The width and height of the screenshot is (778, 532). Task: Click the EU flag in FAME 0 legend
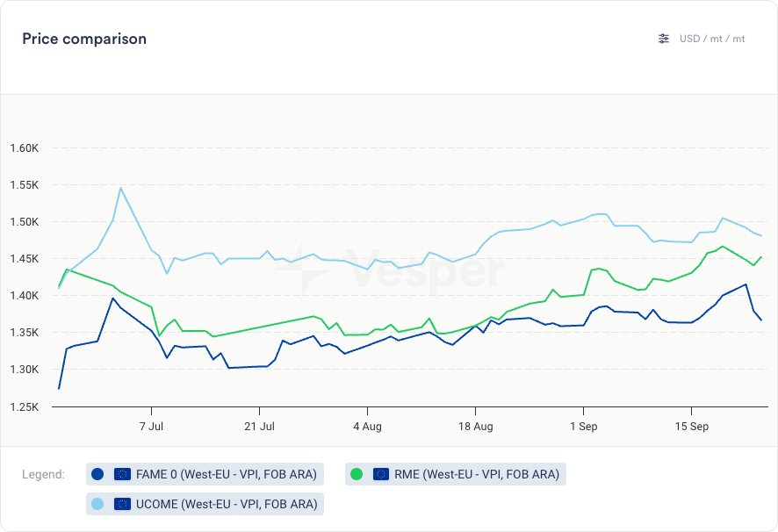122,474
